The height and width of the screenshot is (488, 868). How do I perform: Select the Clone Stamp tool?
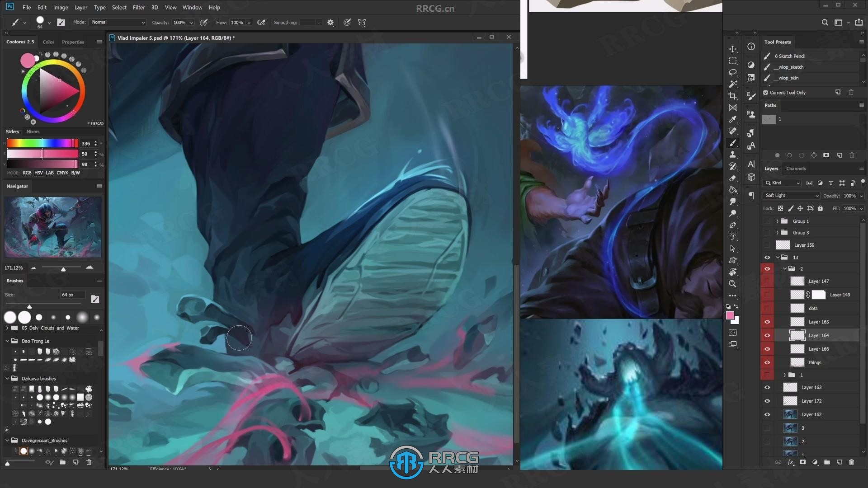[x=733, y=155]
